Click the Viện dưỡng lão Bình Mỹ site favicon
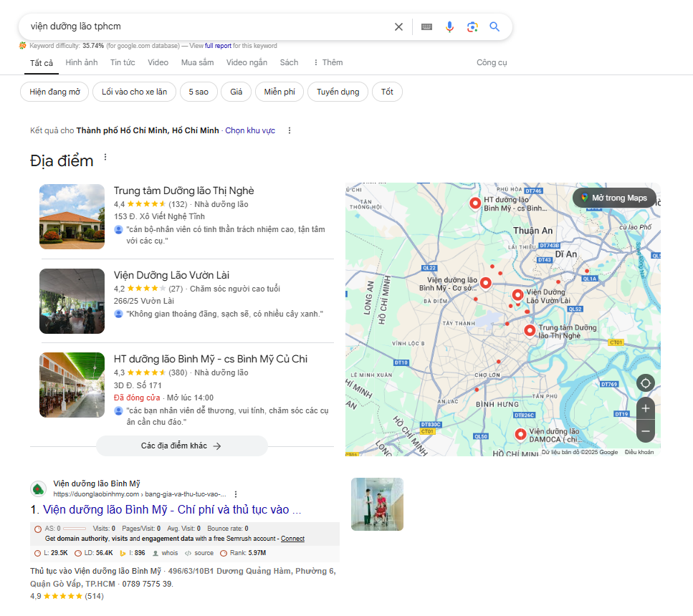This screenshot has height=616, width=693. point(39,489)
